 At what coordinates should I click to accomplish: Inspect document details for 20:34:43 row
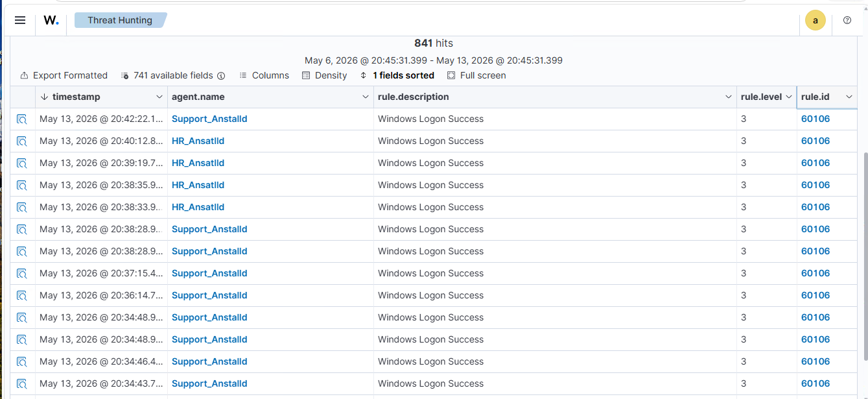tap(22, 384)
